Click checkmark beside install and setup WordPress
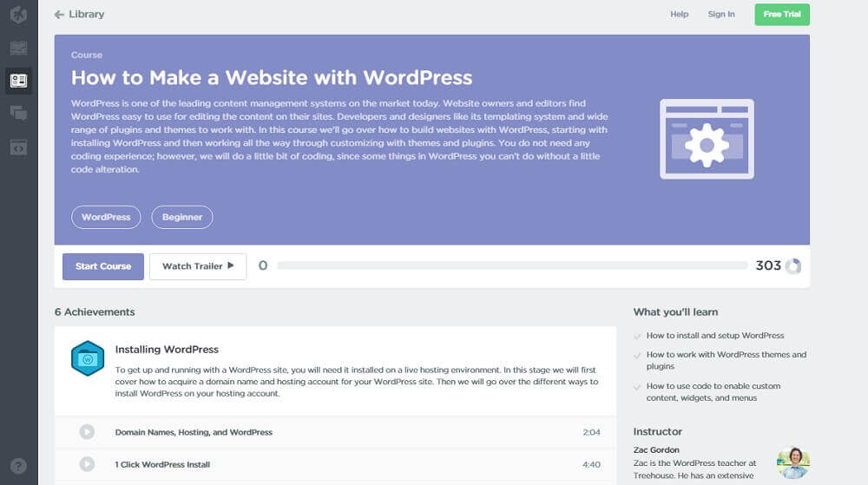 637,337
